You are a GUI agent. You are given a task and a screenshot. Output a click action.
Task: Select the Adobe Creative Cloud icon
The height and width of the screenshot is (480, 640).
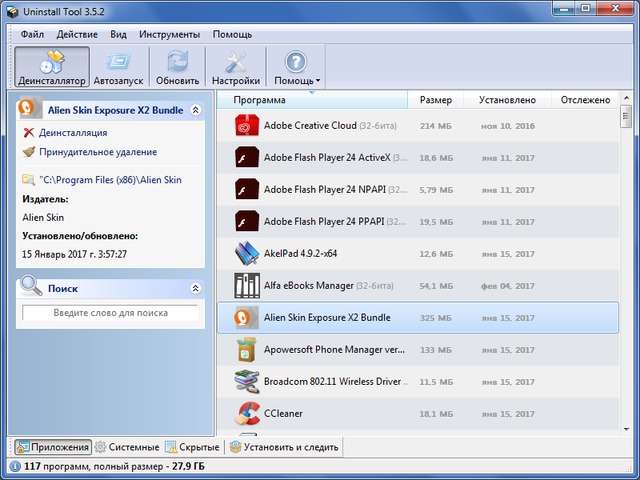coord(246,126)
